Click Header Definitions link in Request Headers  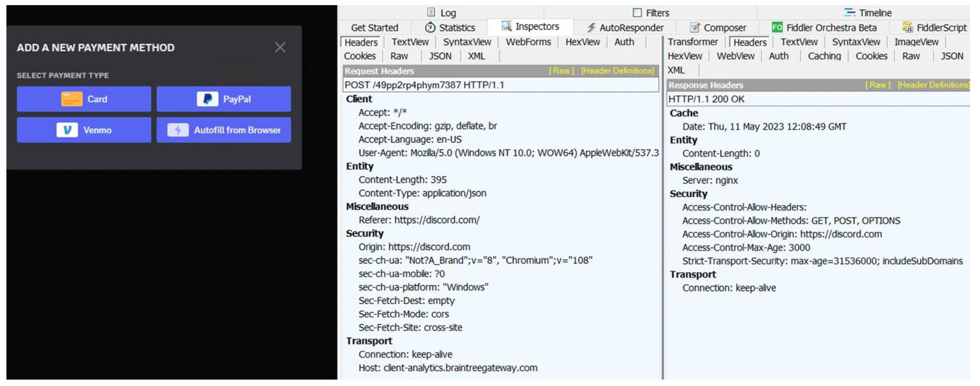(x=617, y=71)
